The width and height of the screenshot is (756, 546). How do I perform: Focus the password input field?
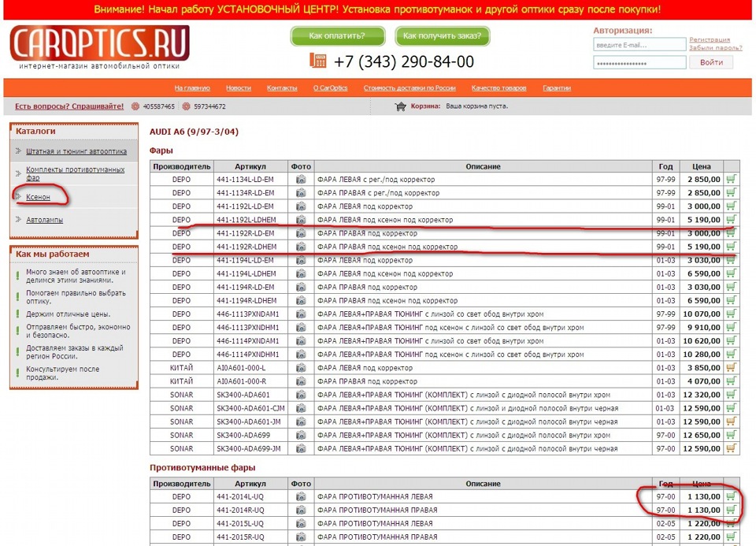point(639,63)
